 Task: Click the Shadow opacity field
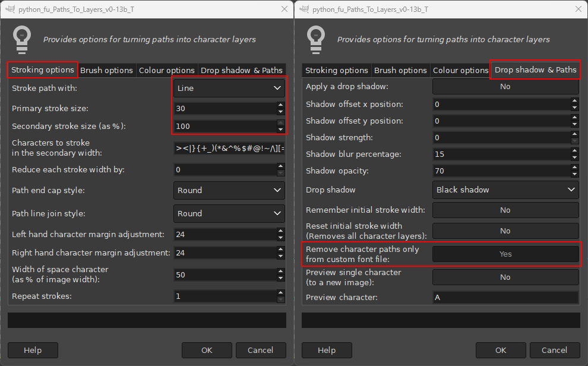pos(502,171)
